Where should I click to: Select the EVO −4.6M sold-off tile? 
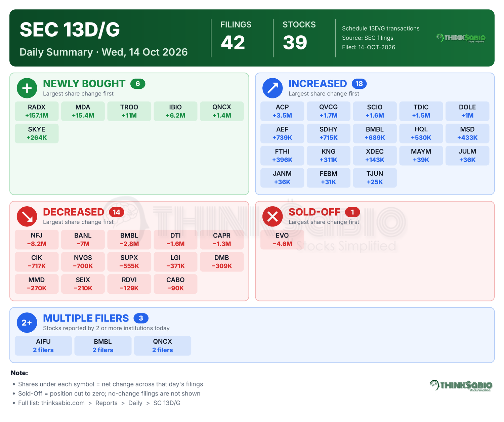[x=282, y=240]
